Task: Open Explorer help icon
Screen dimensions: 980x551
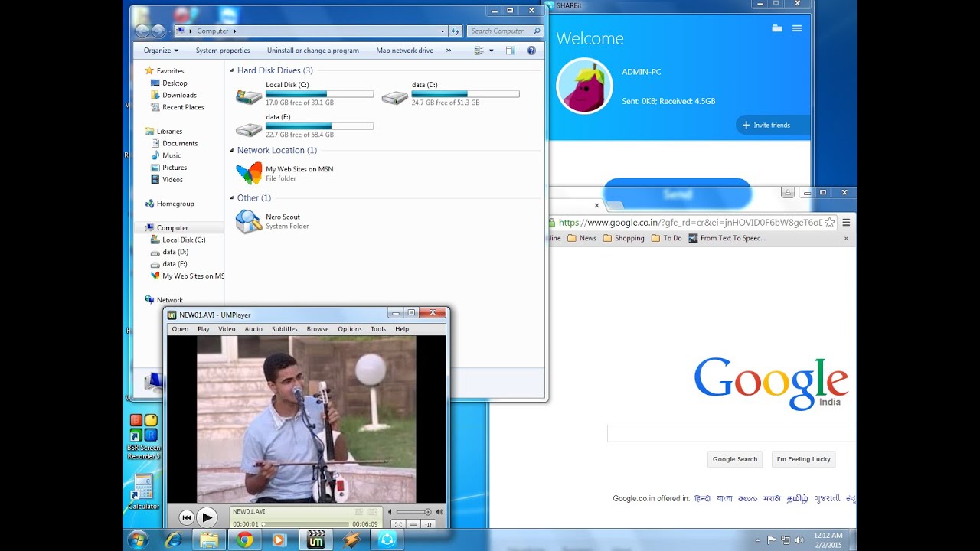Action: (531, 51)
